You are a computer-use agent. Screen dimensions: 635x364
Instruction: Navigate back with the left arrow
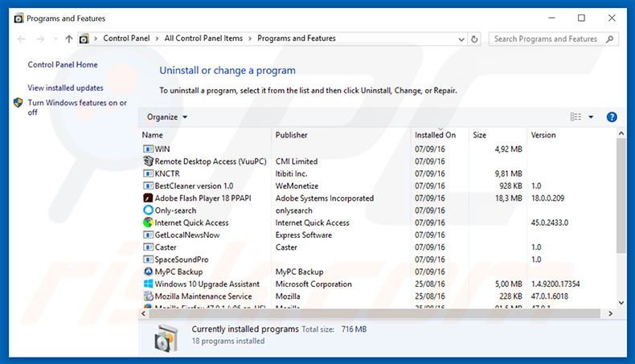[22, 39]
